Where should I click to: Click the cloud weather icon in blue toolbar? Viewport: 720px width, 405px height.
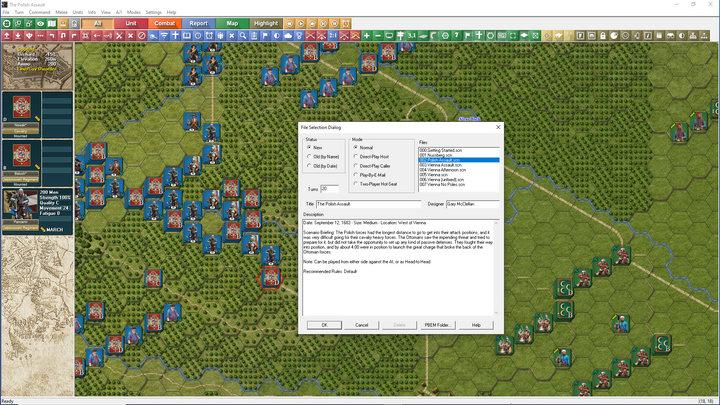(x=288, y=35)
